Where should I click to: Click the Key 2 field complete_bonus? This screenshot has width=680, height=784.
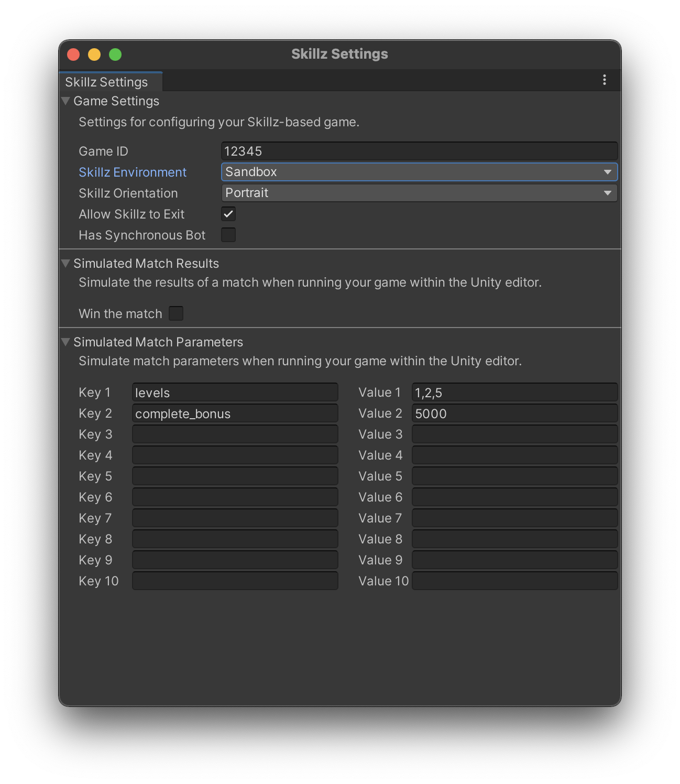[x=235, y=413]
